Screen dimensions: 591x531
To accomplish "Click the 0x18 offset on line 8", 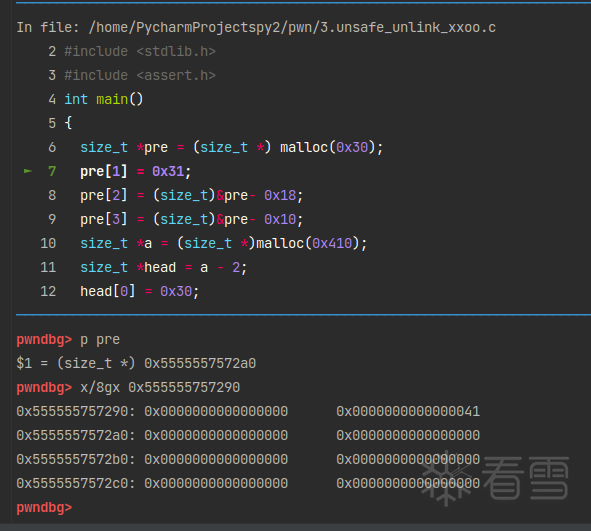I will coord(280,195).
